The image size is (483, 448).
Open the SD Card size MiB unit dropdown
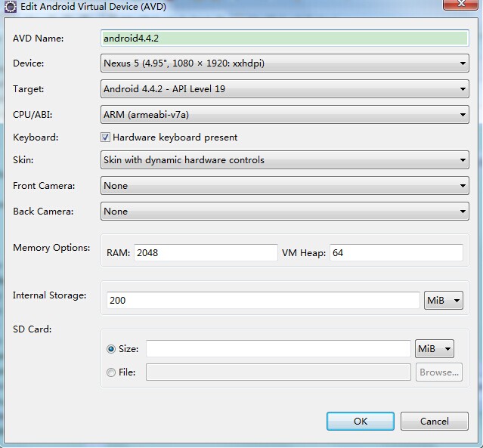[435, 348]
